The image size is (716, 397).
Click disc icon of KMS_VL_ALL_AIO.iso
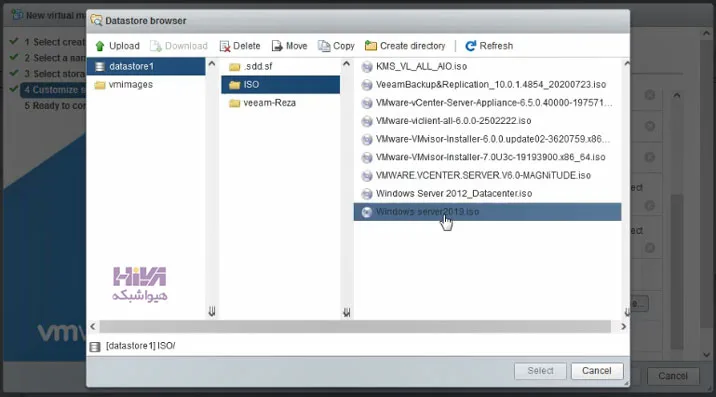[367, 67]
